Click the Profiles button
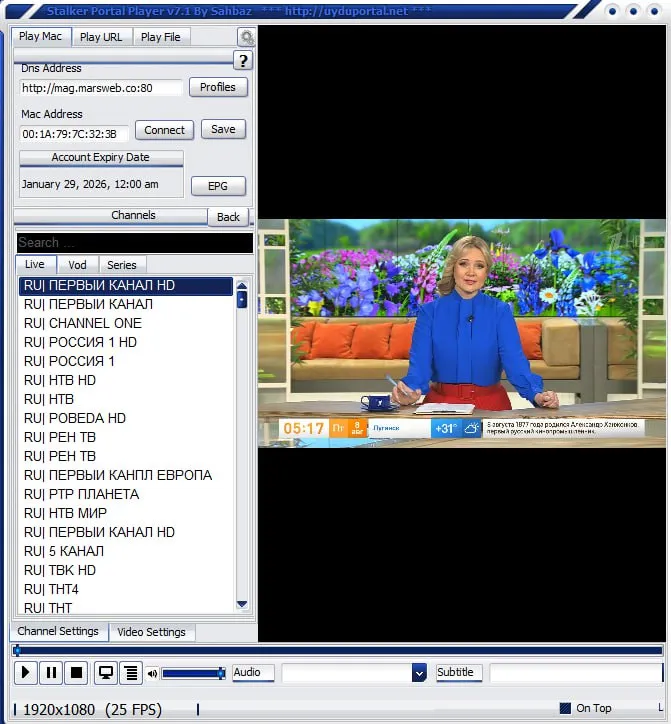Image resolution: width=671 pixels, height=724 pixels. tap(218, 87)
